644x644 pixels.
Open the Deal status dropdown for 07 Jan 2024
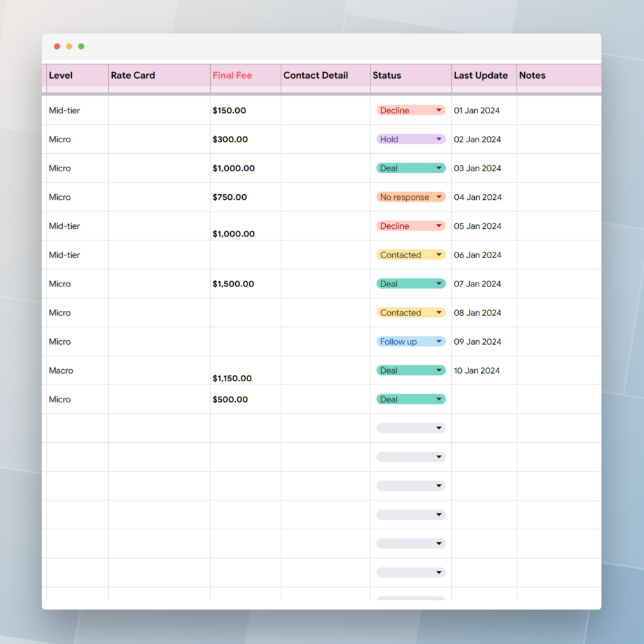pos(411,284)
